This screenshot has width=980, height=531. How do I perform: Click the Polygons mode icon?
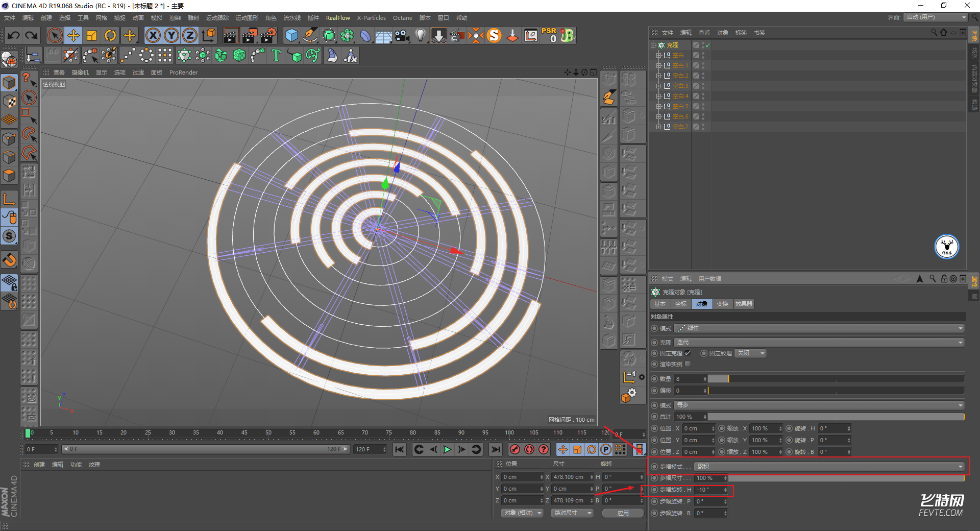point(9,176)
